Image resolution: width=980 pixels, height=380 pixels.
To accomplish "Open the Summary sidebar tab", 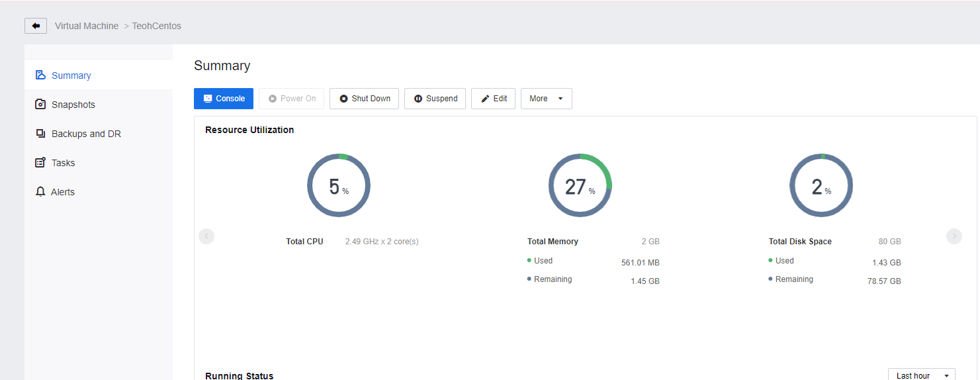I will tap(71, 75).
